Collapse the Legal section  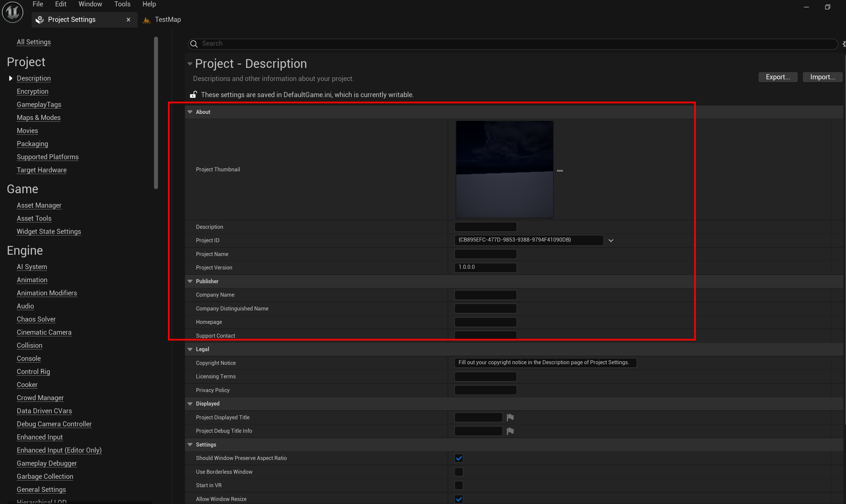(x=190, y=349)
